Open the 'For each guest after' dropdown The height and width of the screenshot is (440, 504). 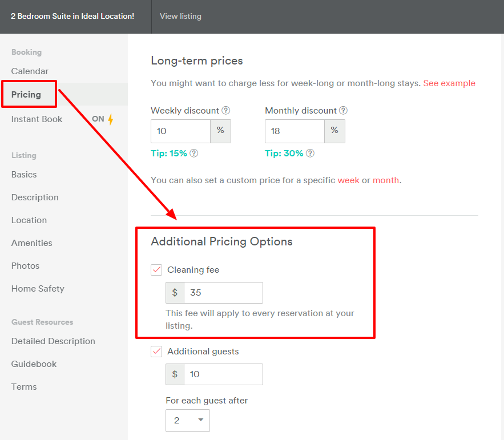tap(188, 421)
